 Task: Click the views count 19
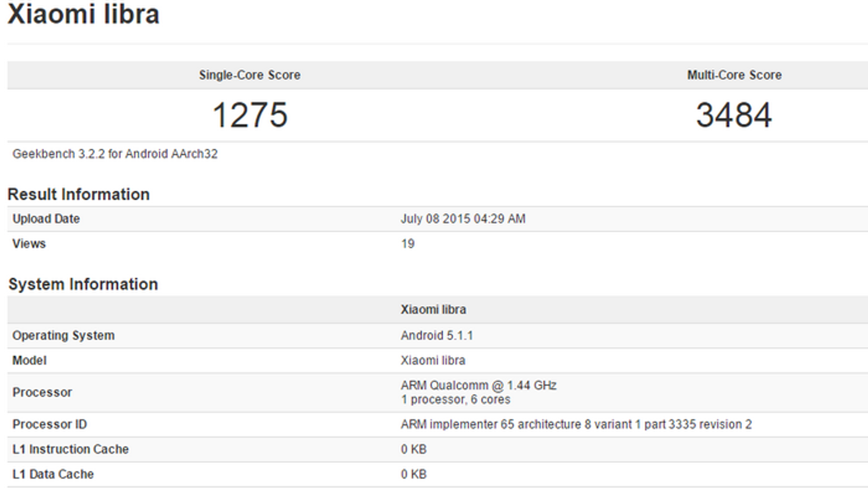pyautogui.click(x=408, y=244)
